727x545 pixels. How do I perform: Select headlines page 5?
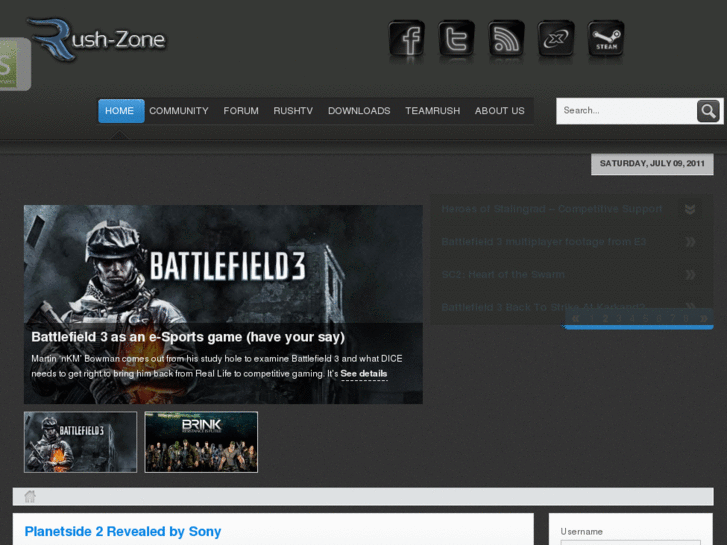click(x=645, y=318)
